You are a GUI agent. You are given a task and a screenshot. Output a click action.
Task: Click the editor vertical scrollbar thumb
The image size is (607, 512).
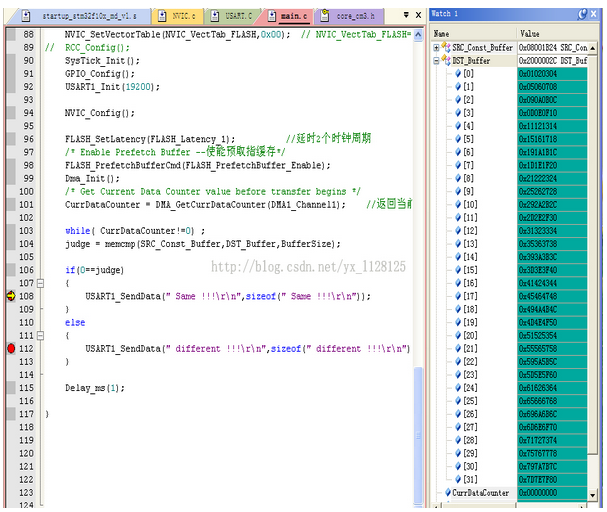(x=418, y=435)
